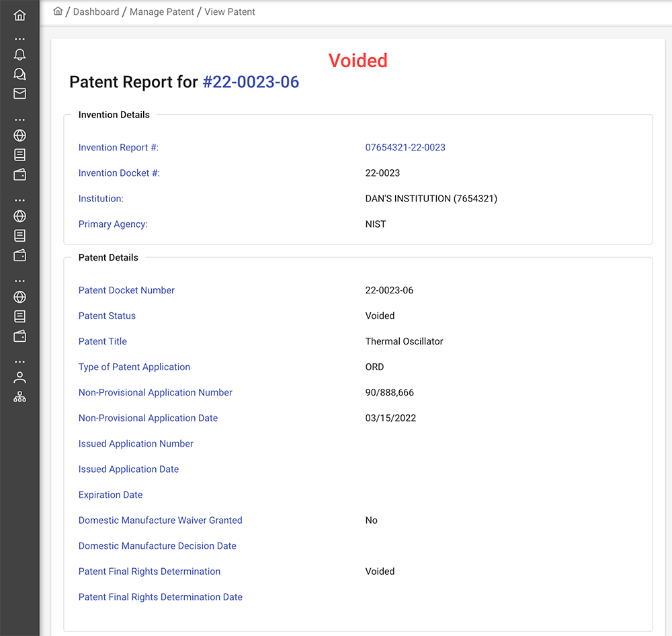
Task: Open the profile person icon
Action: 19,377
